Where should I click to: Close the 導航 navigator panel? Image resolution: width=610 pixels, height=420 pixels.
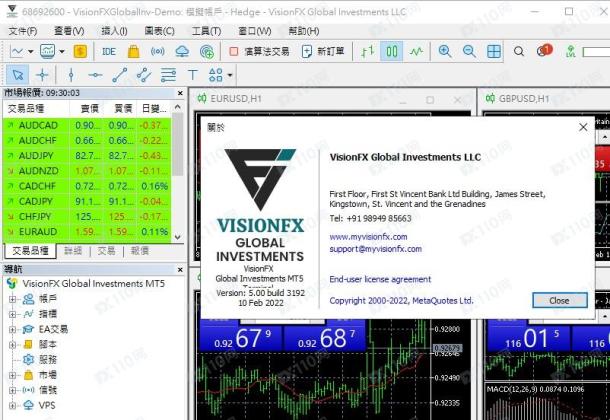(x=180, y=269)
